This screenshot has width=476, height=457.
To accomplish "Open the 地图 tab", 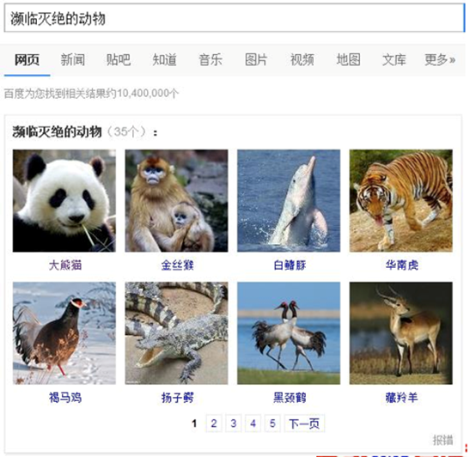I will [x=349, y=59].
